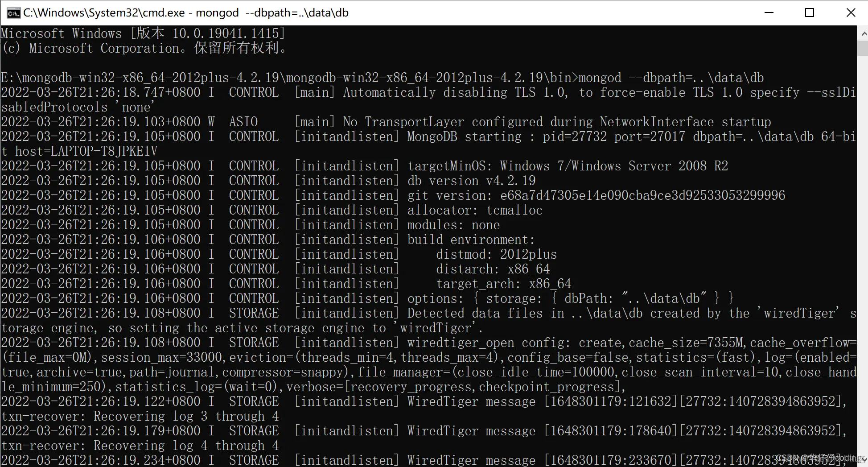This screenshot has height=467, width=868.
Task: Click the 'allocator: tcmalloc' text
Action: (x=475, y=210)
